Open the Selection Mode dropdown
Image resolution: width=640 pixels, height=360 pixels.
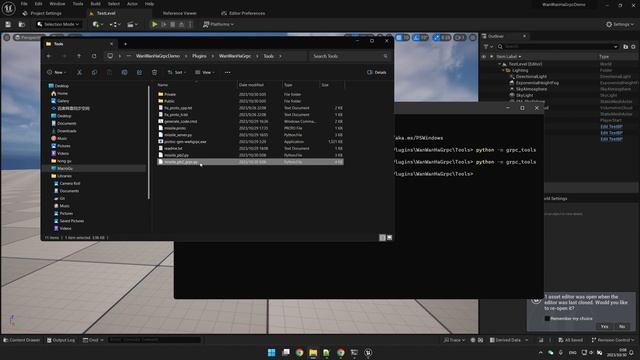click(58, 24)
